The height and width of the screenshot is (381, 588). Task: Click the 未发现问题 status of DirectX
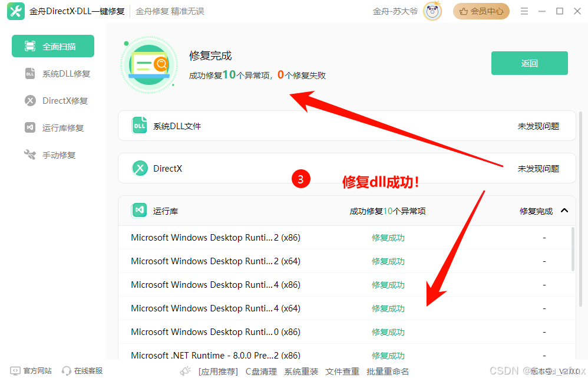point(539,169)
